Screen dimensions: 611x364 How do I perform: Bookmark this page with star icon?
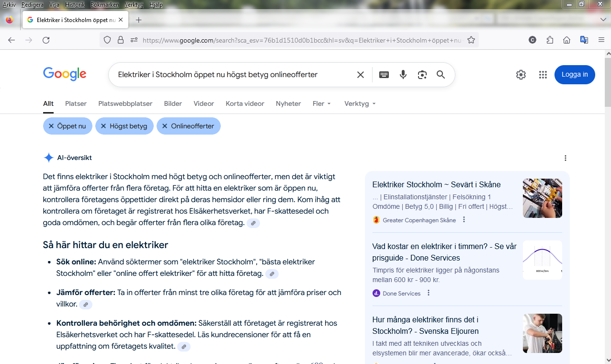pyautogui.click(x=471, y=40)
